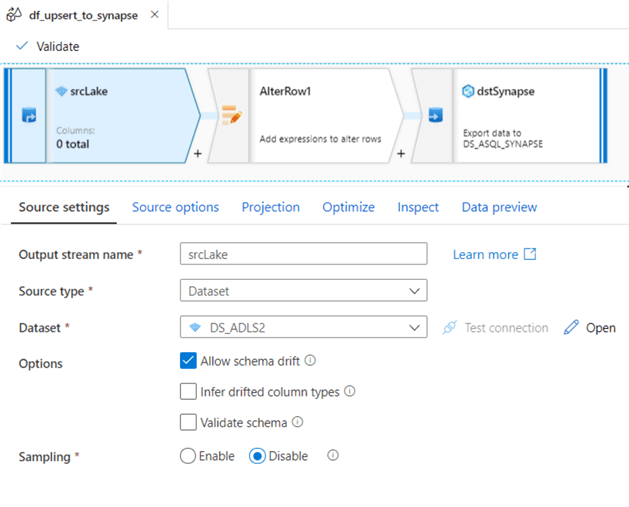Click the Test connection plug icon
The height and width of the screenshot is (507, 629).
point(450,327)
